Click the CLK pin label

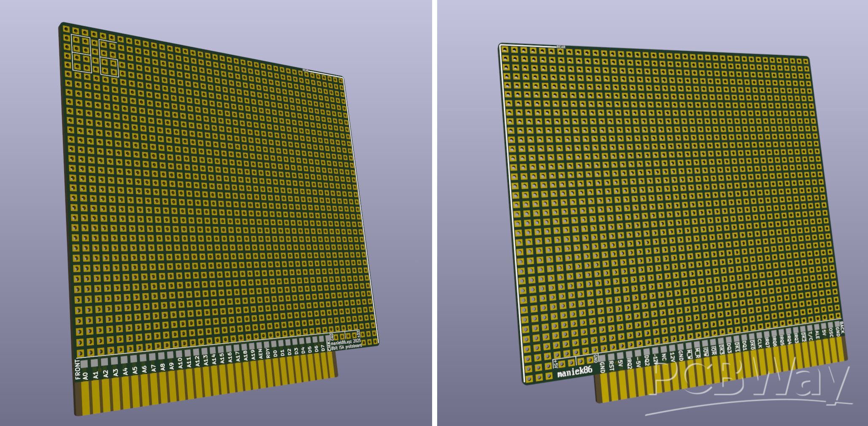coord(760,342)
